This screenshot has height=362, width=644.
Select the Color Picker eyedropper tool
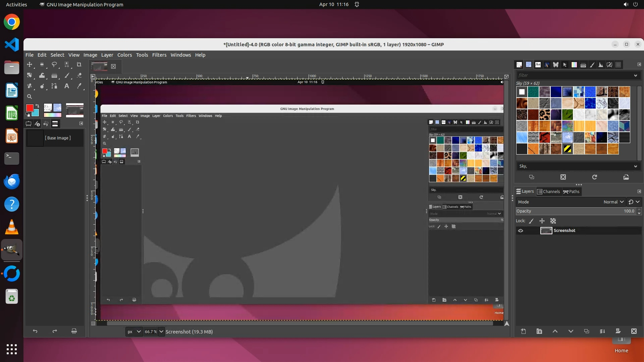pyautogui.click(x=79, y=86)
